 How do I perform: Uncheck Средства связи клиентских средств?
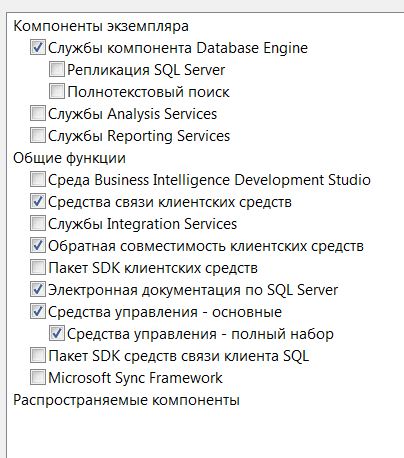point(38,201)
